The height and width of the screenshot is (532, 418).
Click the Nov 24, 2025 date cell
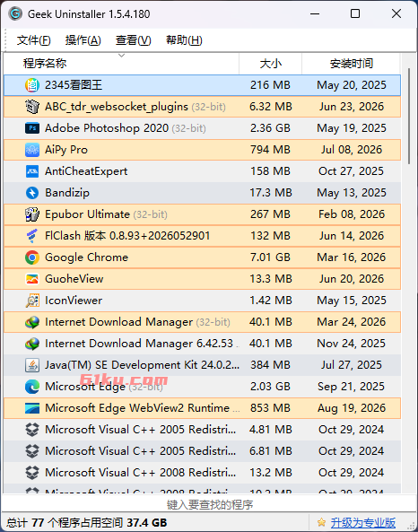coord(351,344)
